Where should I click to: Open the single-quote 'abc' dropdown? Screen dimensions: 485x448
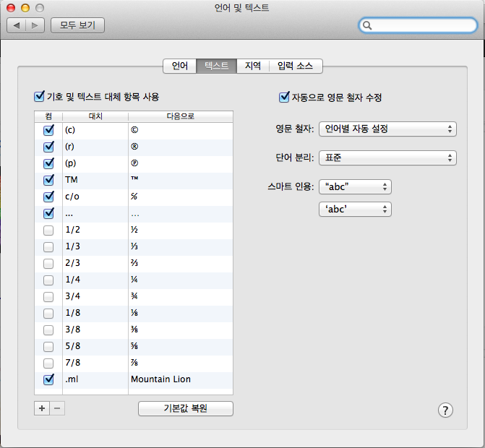point(355,210)
